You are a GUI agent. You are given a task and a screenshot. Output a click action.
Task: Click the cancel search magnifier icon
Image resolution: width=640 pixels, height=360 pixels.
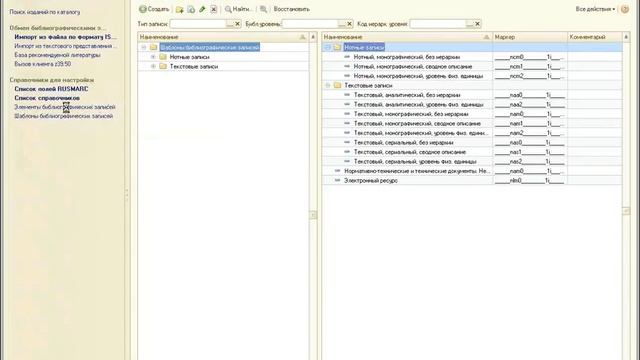pos(264,9)
